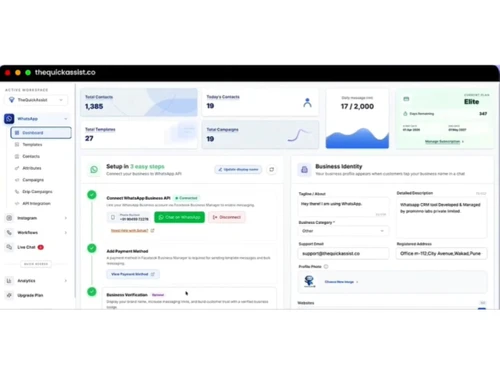The image size is (500, 375).
Task: Click the WhatsApp logo in Setup header
Action: click(94, 170)
